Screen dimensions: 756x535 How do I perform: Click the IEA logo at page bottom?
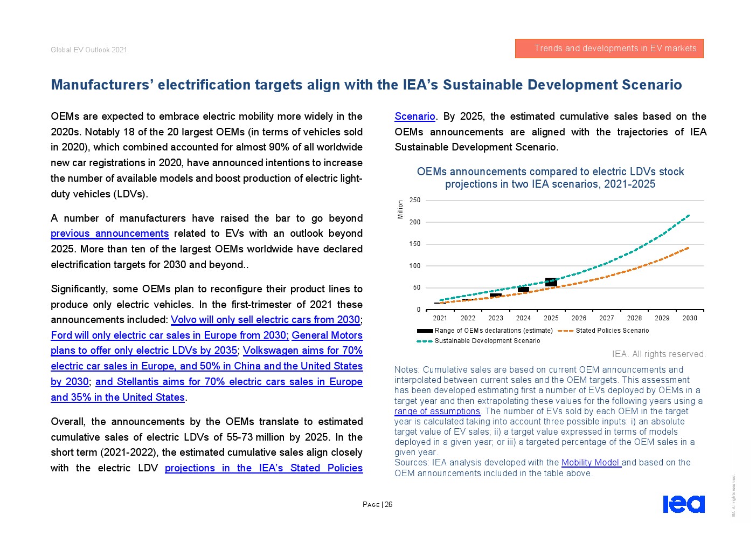click(x=683, y=504)
